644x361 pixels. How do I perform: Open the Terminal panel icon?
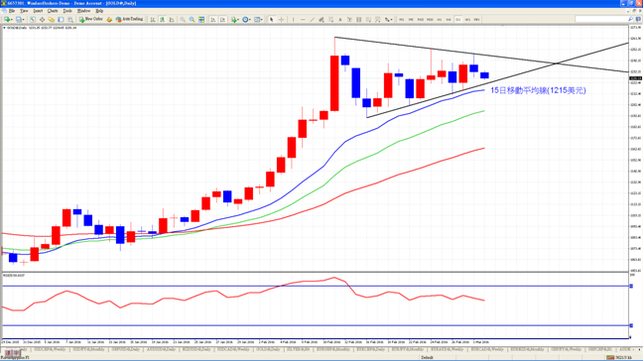(x=61, y=19)
